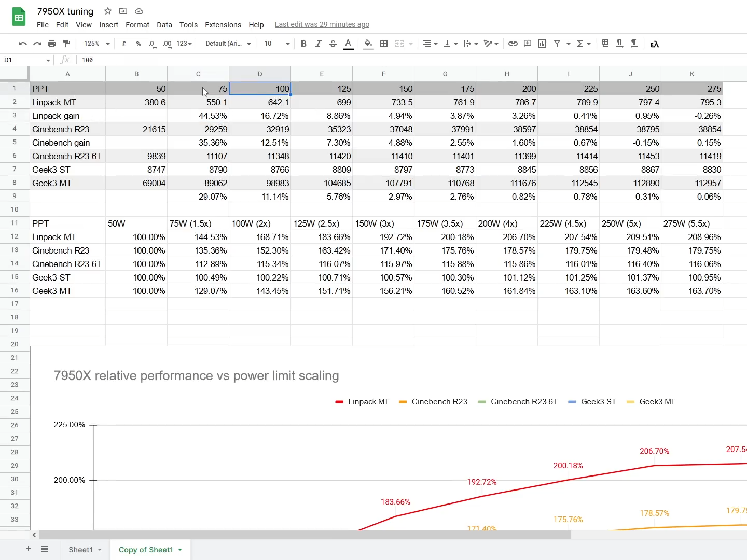Open the zoom 125% dropdown
The image size is (747, 560).
[x=97, y=44]
